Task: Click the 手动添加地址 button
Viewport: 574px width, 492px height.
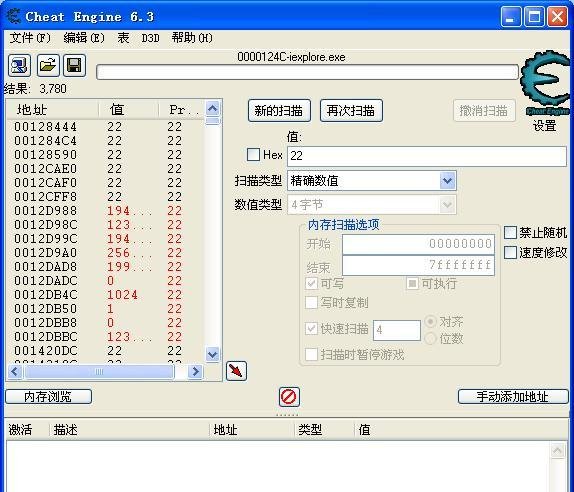Action: tap(513, 396)
